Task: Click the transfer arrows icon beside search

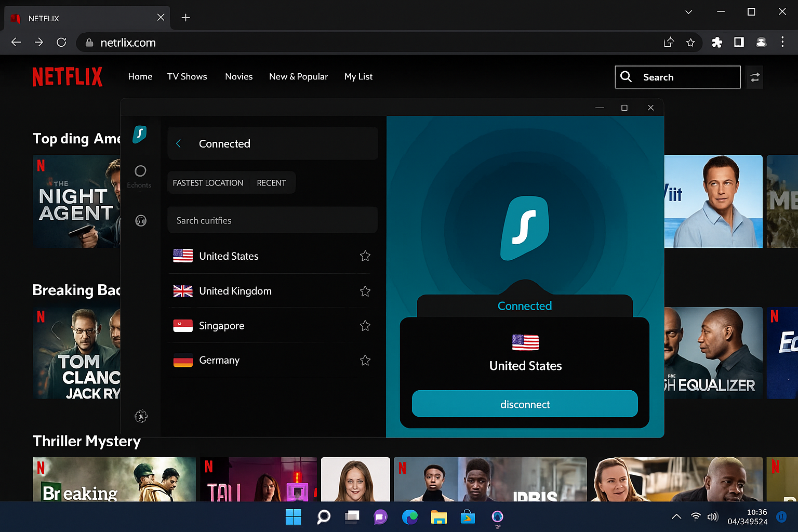Action: pos(755,77)
